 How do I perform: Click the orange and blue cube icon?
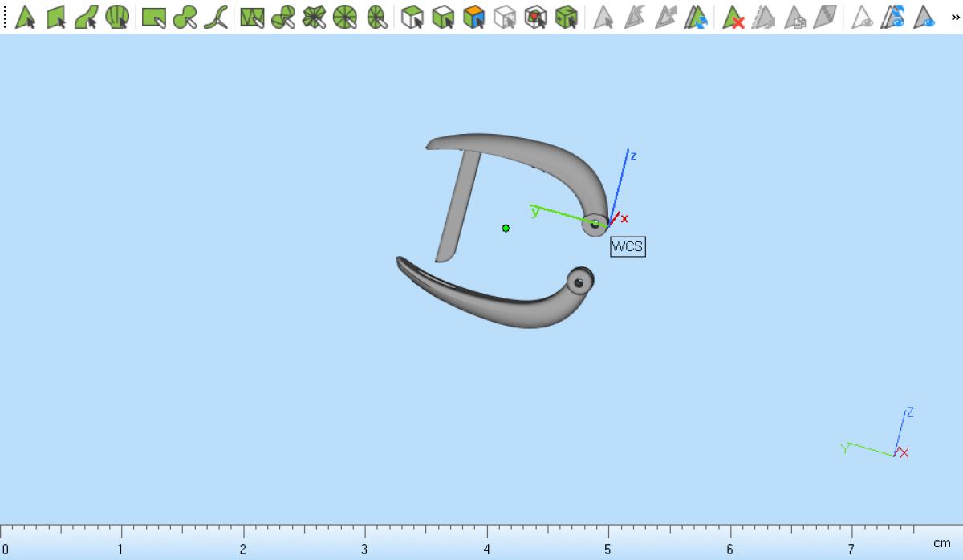(474, 17)
